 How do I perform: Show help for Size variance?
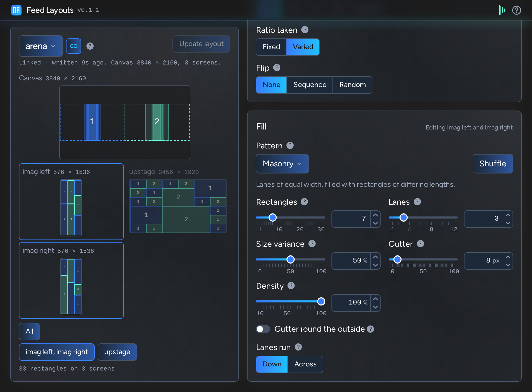312,244
